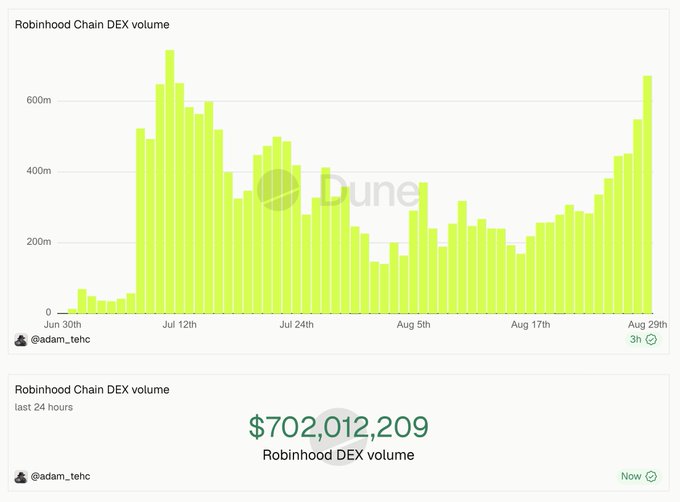The width and height of the screenshot is (680, 502).
Task: Open the bar chart title Robinhood Chain DEX volume
Action: click(92, 25)
